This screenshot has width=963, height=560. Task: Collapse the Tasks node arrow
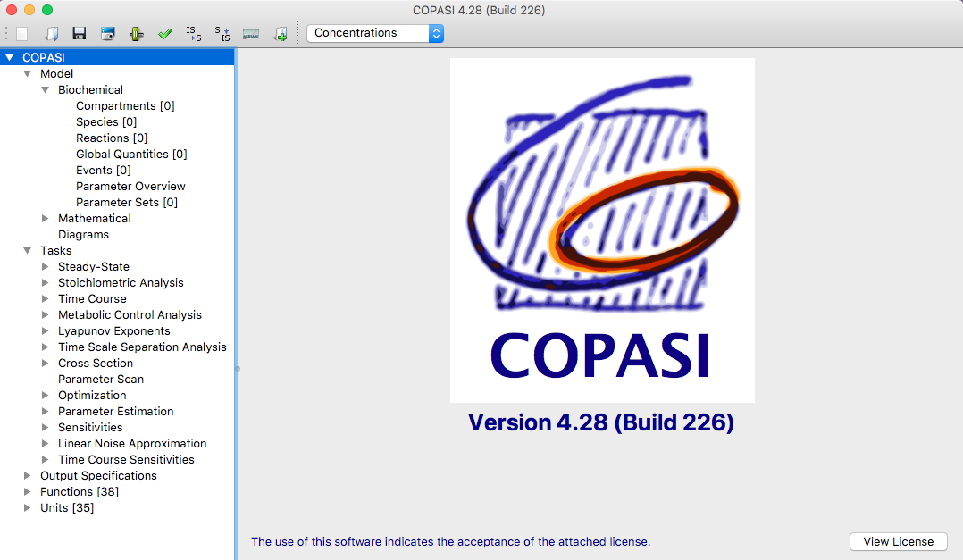[27, 250]
